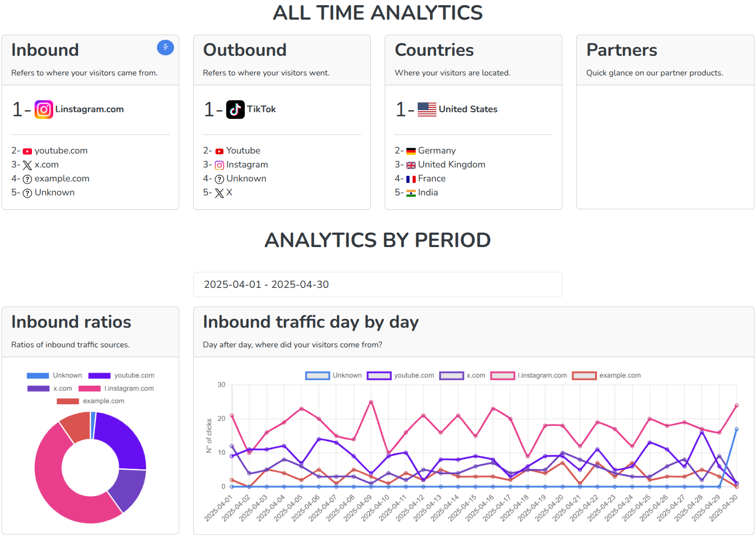Click the lightning bolt badge on the Inbound card
The image size is (756, 536).
click(165, 47)
